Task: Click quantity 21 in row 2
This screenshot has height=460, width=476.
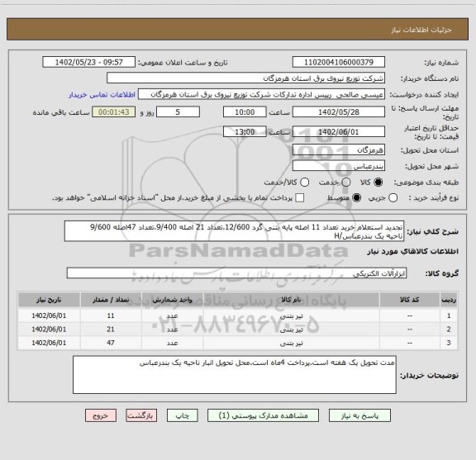Action: (111, 330)
